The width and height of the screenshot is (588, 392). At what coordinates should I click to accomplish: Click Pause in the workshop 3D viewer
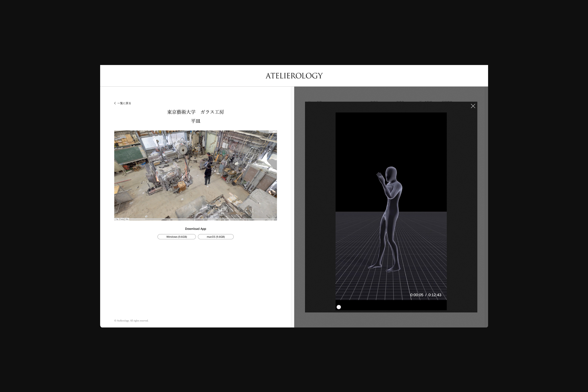pyautogui.click(x=122, y=219)
